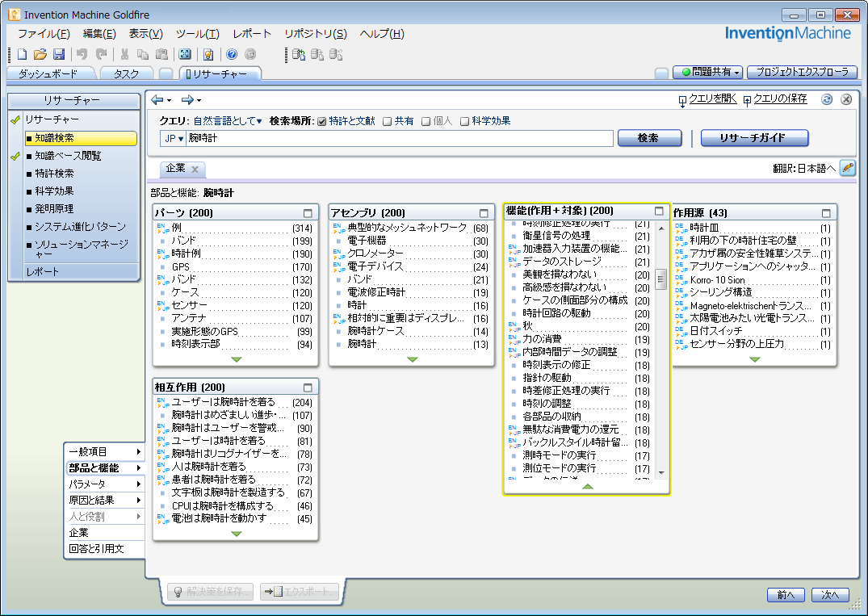Open the 編集(E) menu
The image size is (868, 616).
[99, 34]
